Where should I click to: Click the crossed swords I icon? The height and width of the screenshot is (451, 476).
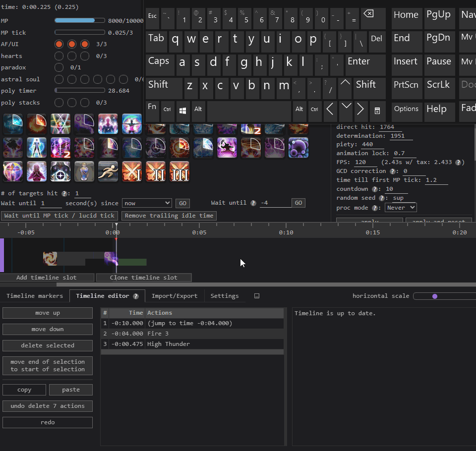[x=132, y=171]
